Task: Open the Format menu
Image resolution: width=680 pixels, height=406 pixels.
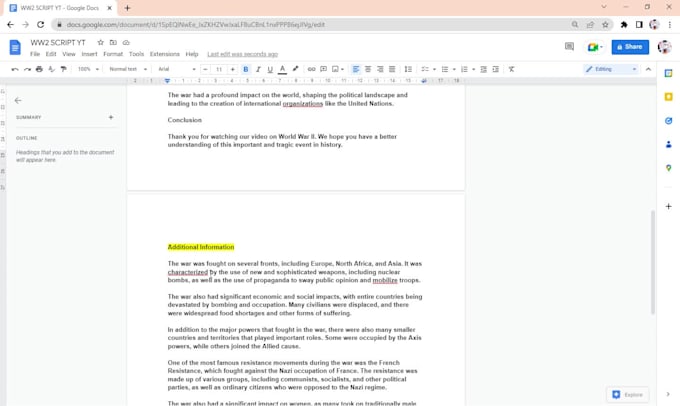Action: [x=113, y=54]
